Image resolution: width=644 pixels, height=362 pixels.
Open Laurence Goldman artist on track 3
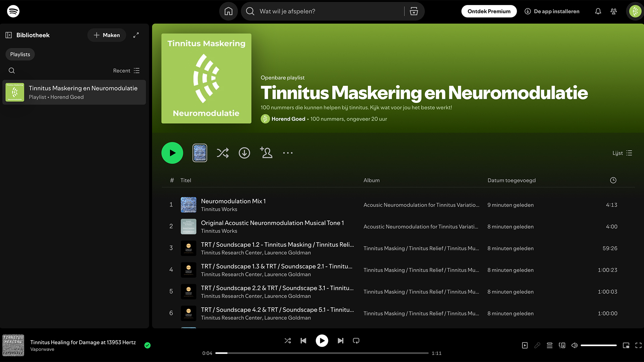pyautogui.click(x=287, y=253)
